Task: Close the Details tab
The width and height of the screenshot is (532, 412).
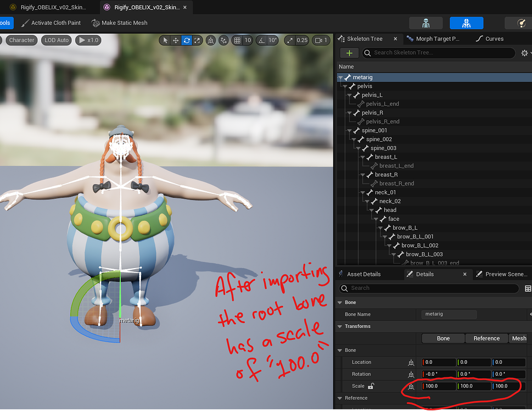Action: [x=465, y=274]
